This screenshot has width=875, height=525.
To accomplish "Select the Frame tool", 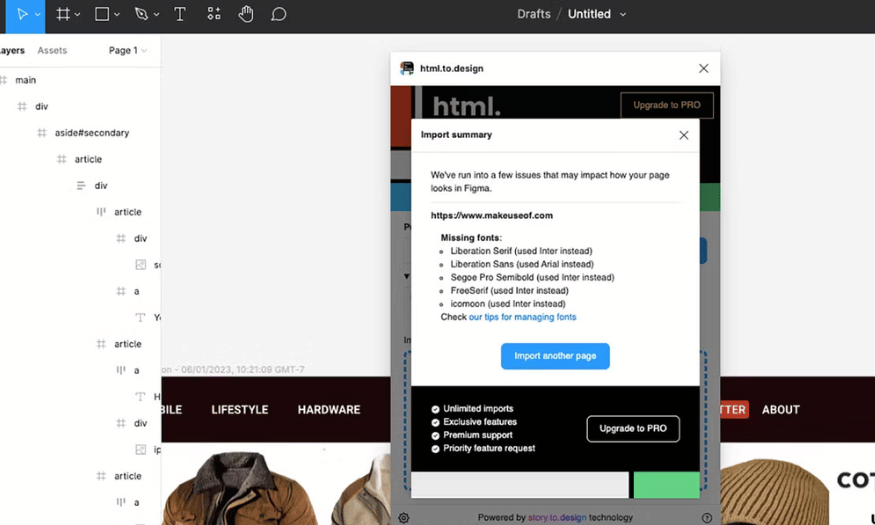I will pos(63,14).
